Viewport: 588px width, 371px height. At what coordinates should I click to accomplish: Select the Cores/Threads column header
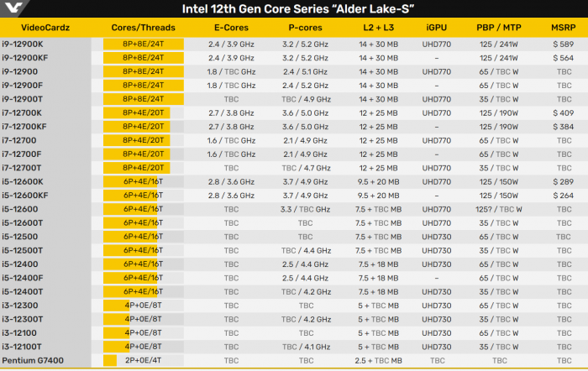(143, 29)
